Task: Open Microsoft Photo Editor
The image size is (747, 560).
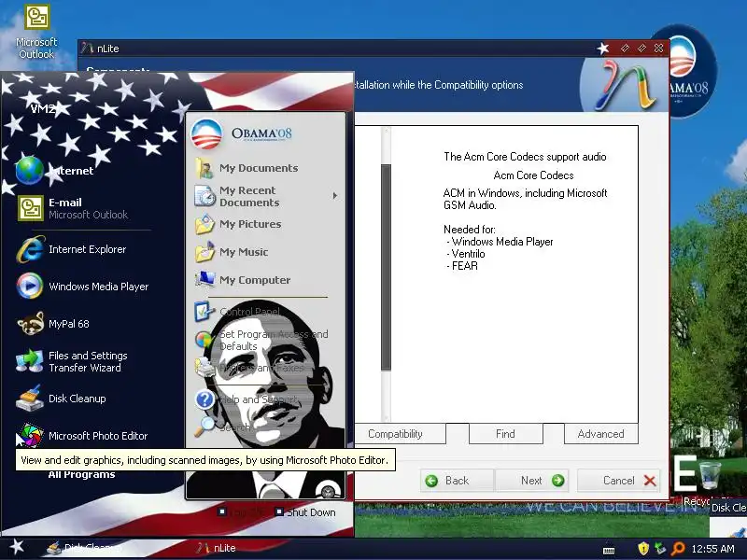Action: [81, 436]
